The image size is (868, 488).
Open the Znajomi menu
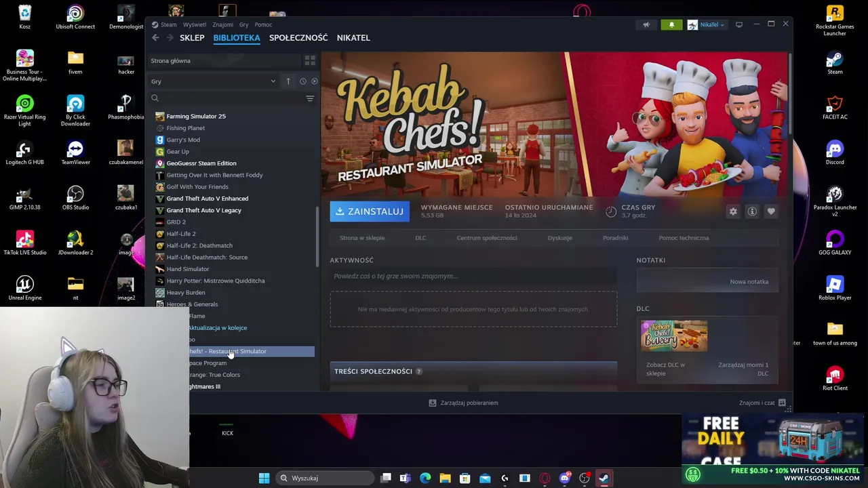222,24
